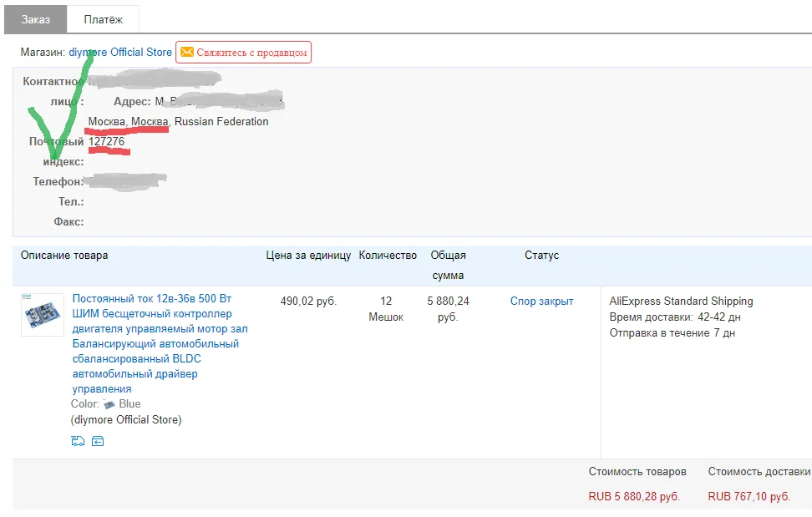Open the product title link starting with Постоянный ток
Viewport: 812px width, 517px height.
click(160, 344)
